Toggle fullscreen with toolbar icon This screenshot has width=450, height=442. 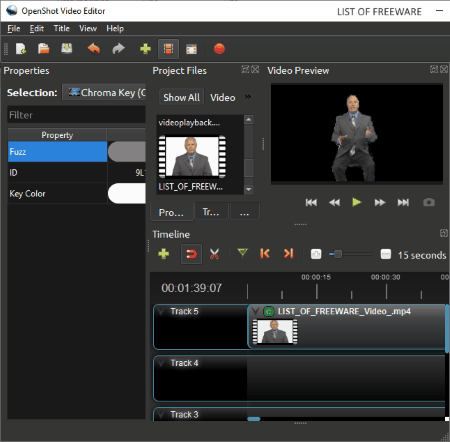click(191, 49)
